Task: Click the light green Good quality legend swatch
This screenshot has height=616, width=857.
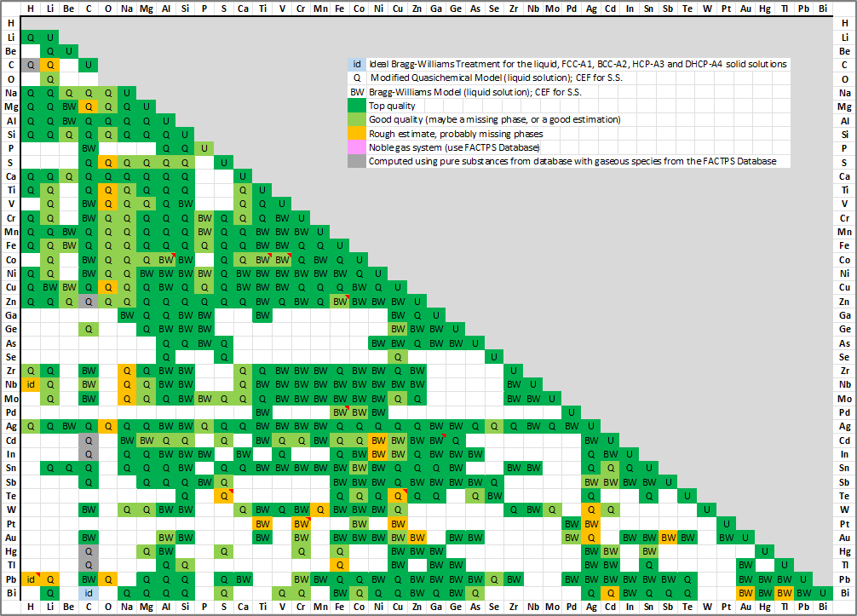Action: coord(356,120)
